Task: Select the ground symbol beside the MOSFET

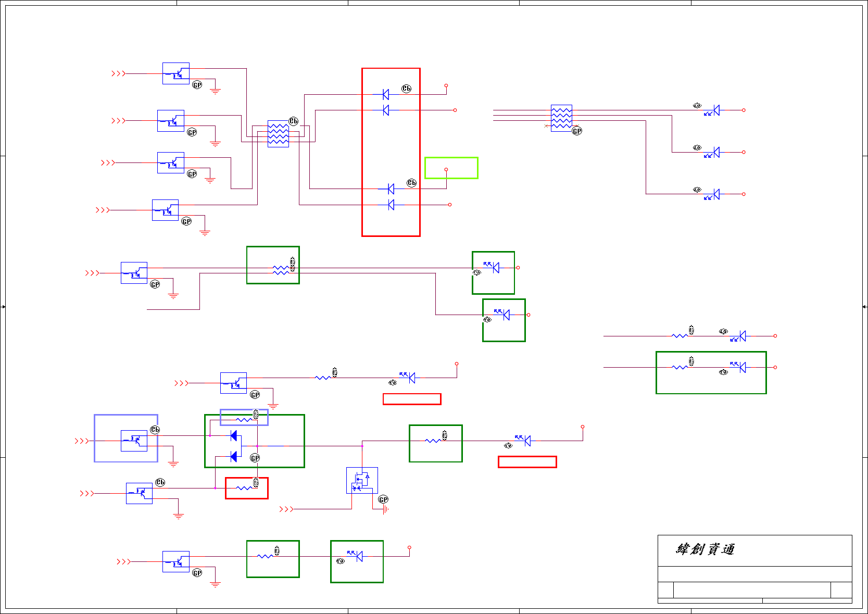Action: (x=385, y=509)
